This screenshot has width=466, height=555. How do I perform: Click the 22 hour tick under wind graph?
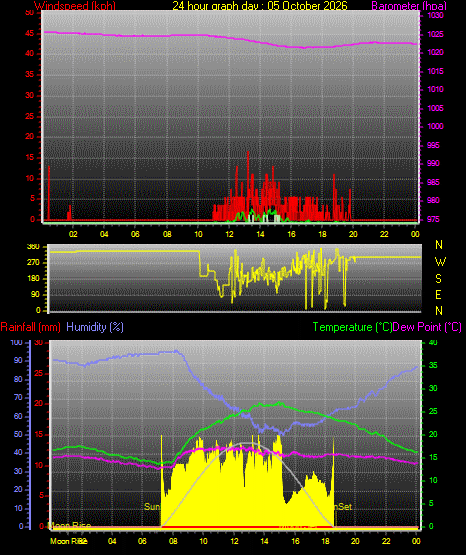tap(384, 234)
